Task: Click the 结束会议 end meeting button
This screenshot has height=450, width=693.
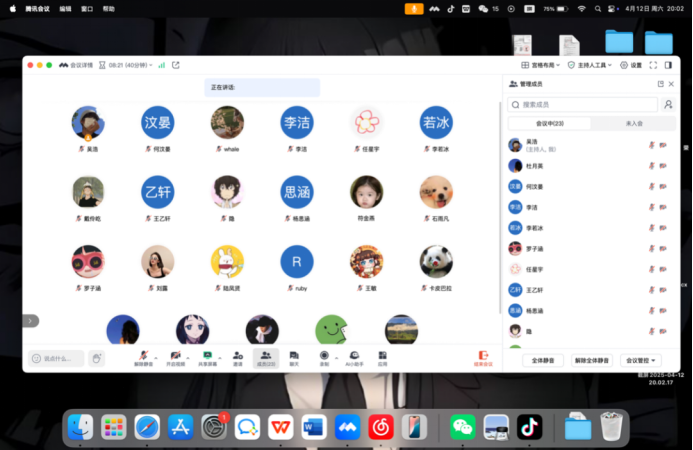Action: [483, 357]
